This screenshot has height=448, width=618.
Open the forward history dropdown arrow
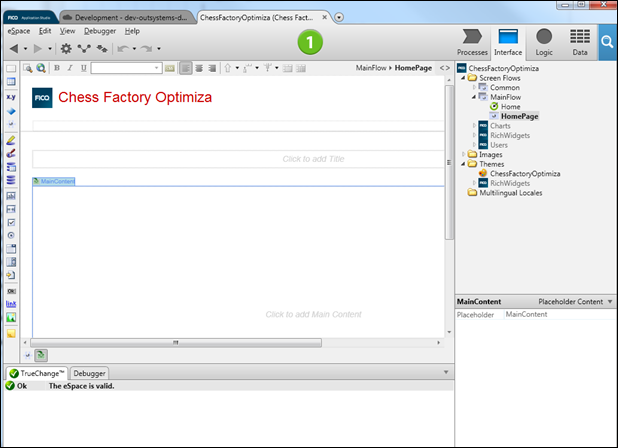pos(50,49)
